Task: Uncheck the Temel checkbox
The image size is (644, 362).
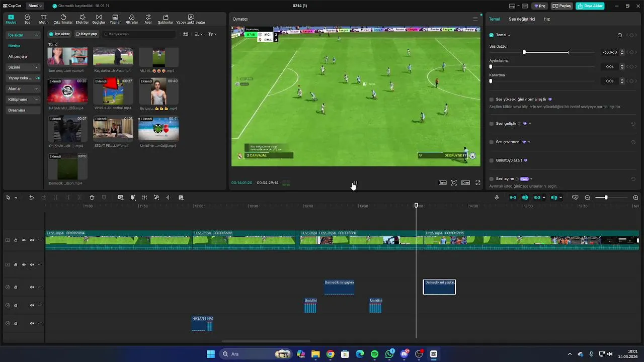Action: point(492,35)
